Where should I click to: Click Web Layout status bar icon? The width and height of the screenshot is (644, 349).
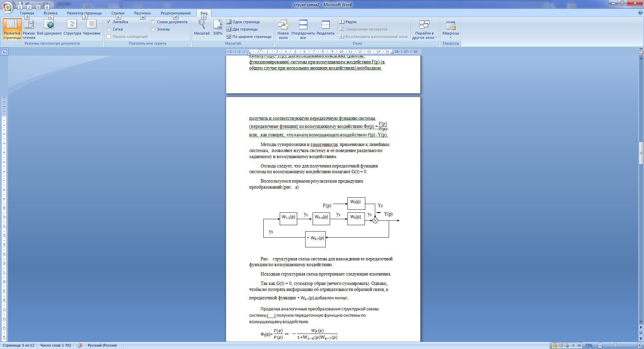pyautogui.click(x=567, y=345)
